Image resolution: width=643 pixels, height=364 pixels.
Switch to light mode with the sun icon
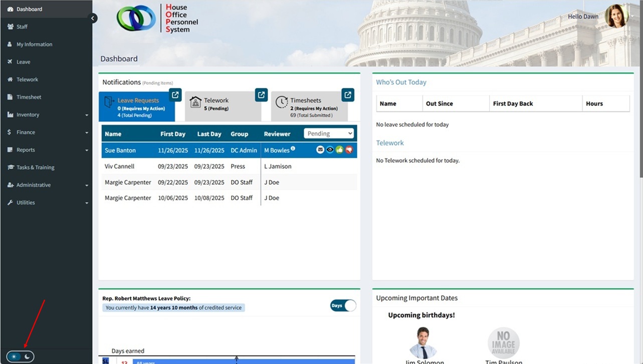click(14, 356)
